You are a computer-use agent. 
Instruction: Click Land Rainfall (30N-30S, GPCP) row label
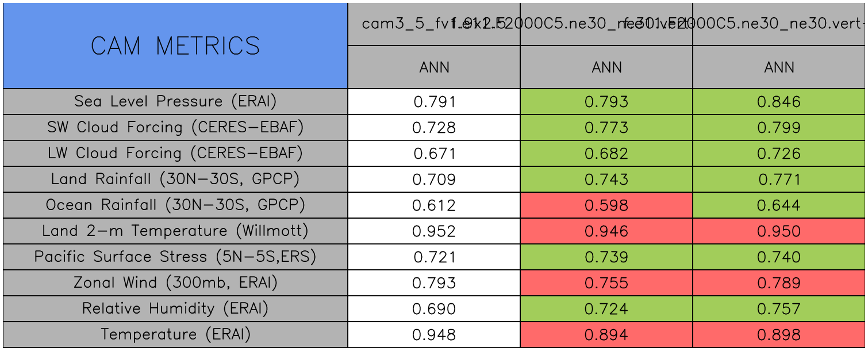click(175, 180)
